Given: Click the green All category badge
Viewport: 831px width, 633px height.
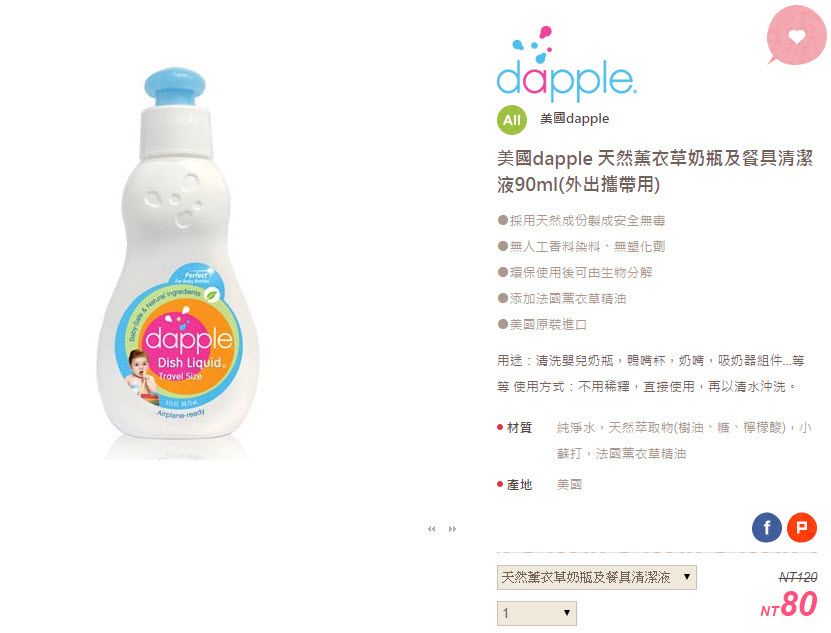Looking at the screenshot, I should pos(511,120).
